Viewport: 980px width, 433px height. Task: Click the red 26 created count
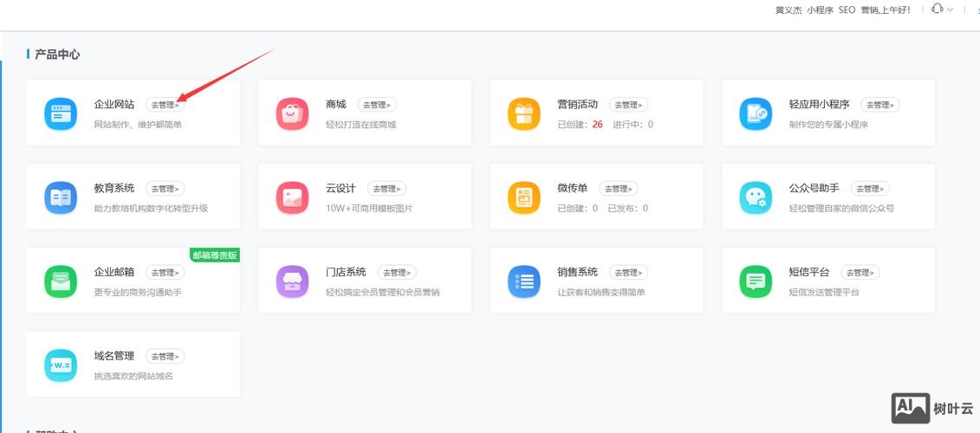598,125
